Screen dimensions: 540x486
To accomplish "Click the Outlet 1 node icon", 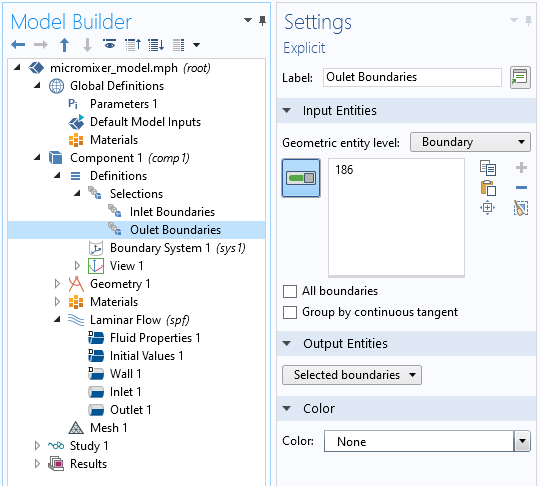I will coord(96,410).
